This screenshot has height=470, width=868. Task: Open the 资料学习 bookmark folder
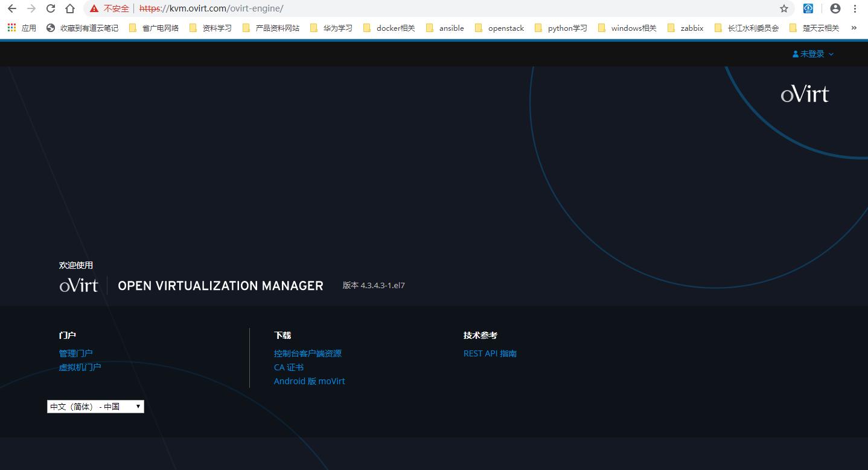(x=211, y=28)
